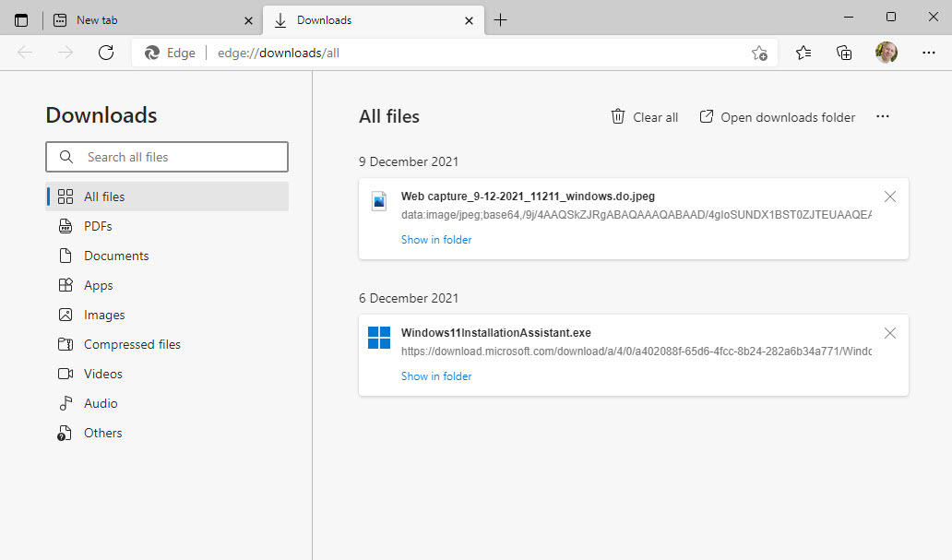This screenshot has height=560, width=952.
Task: Close the Downloads tab
Action: click(470, 19)
